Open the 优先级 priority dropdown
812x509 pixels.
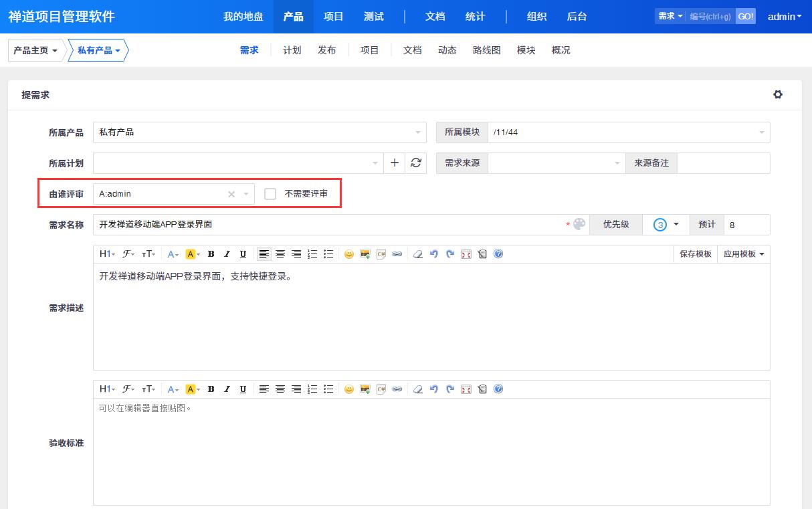[667, 224]
